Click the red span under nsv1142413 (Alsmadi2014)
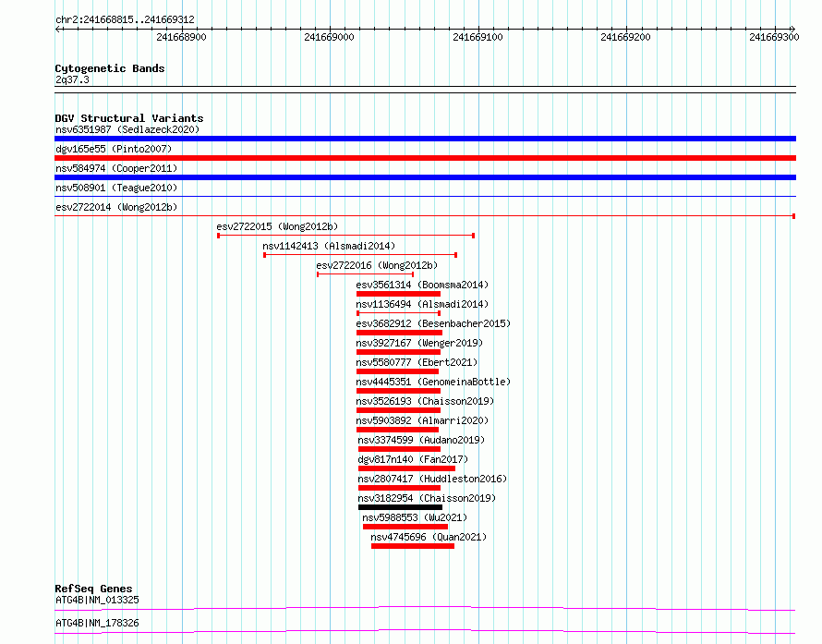This screenshot has height=644, width=822. 360,255
